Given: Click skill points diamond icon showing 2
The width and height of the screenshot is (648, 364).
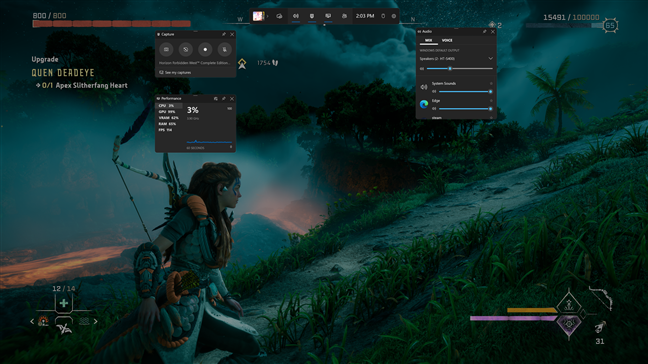Looking at the screenshot, I should click(492, 25).
